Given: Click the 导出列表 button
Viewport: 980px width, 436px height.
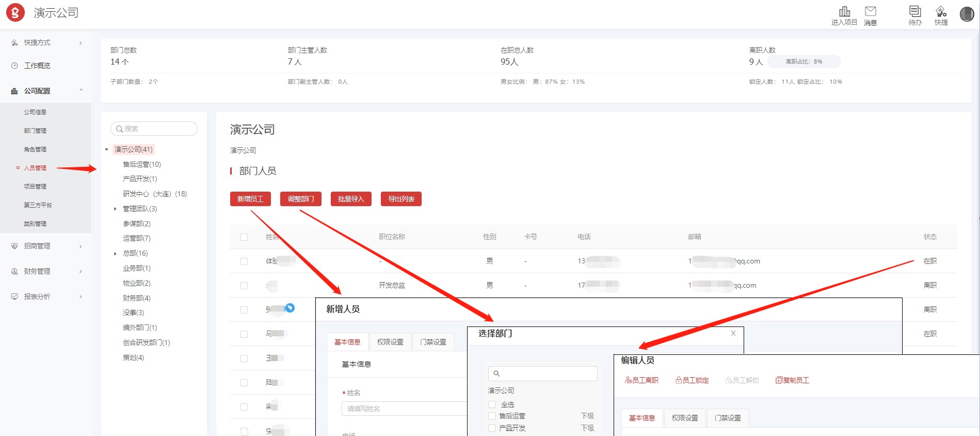Looking at the screenshot, I should (401, 199).
